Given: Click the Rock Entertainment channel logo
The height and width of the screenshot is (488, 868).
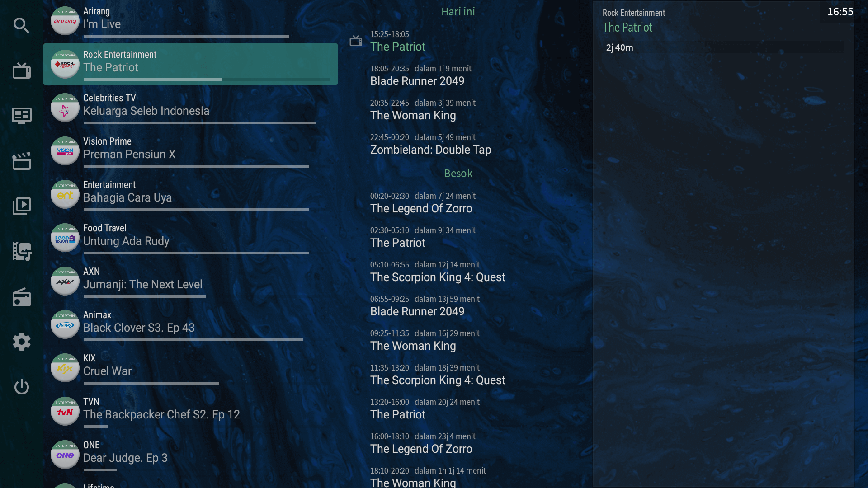Looking at the screenshot, I should (65, 64).
